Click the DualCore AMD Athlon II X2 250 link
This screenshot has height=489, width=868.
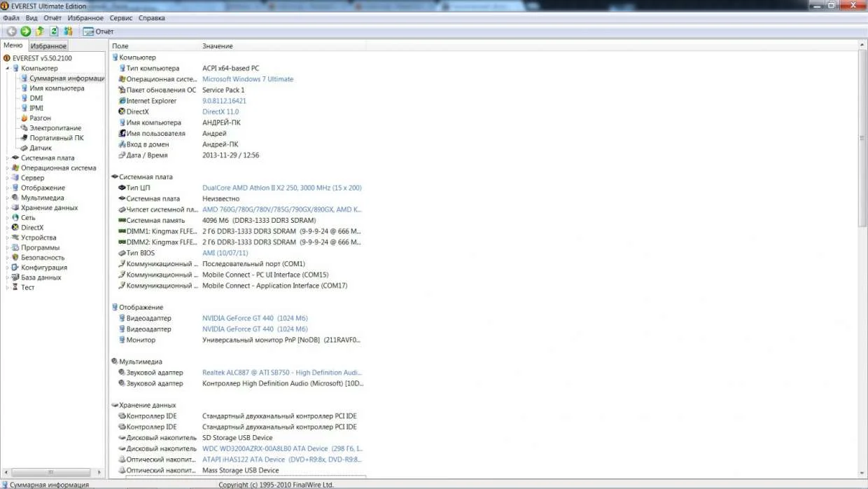pos(282,188)
